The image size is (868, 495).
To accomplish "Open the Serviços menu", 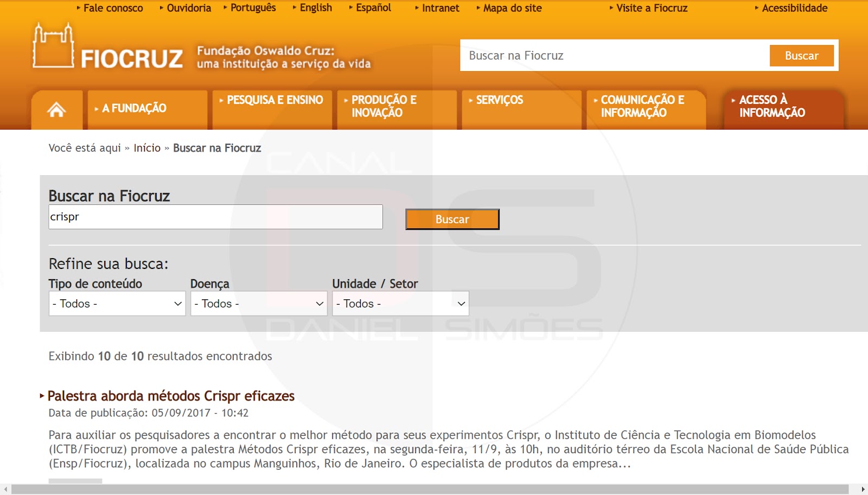I will [522, 110].
